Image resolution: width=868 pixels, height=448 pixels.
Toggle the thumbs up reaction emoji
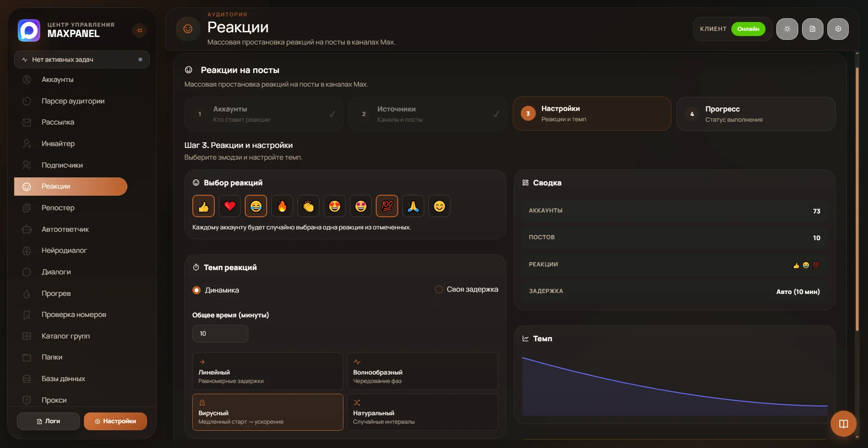(x=204, y=206)
